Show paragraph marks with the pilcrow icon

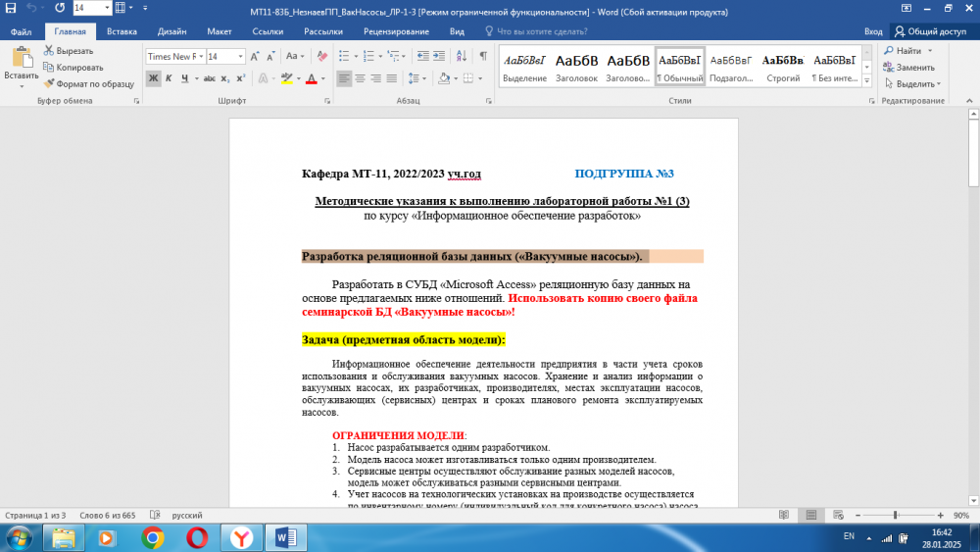[x=483, y=56]
